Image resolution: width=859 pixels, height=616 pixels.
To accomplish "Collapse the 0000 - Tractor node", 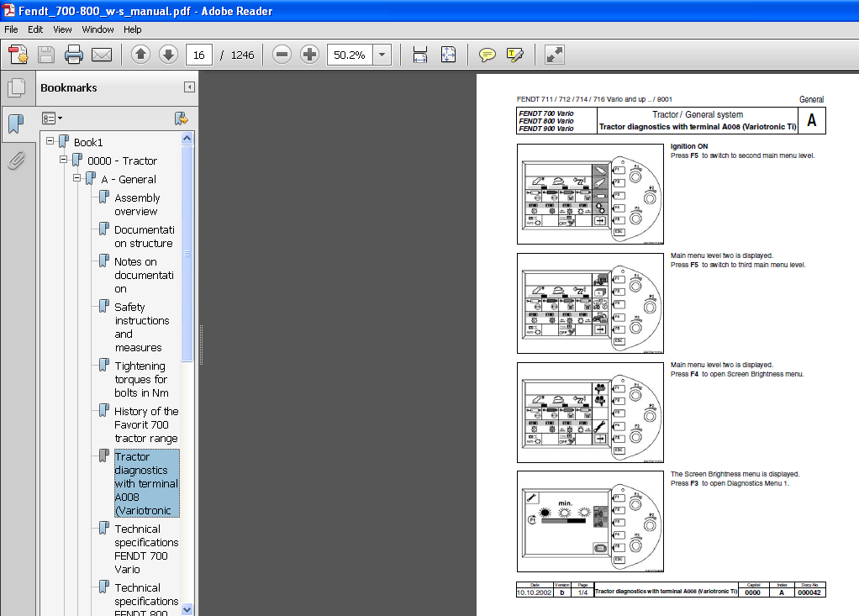I will [x=64, y=160].
